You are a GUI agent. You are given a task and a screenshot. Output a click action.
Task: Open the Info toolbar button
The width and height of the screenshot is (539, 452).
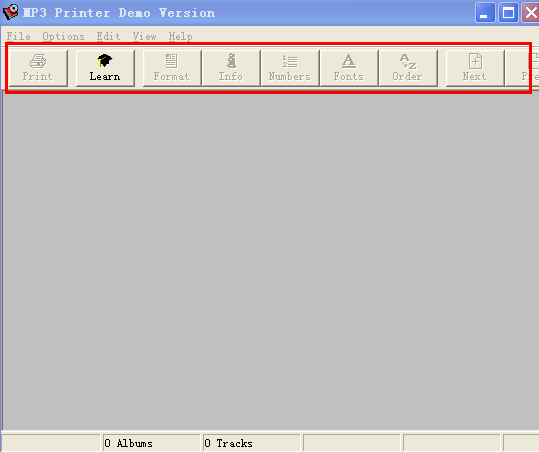231,68
